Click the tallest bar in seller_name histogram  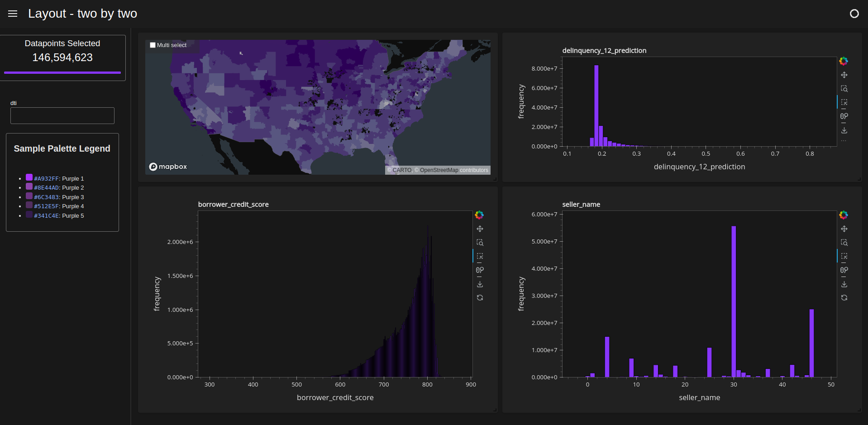[734, 301]
